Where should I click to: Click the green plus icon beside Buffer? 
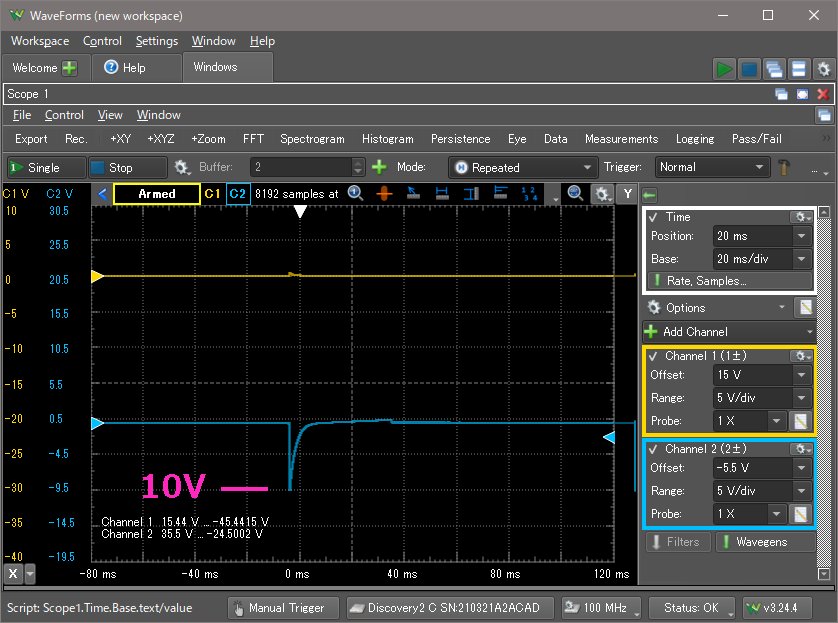point(379,167)
